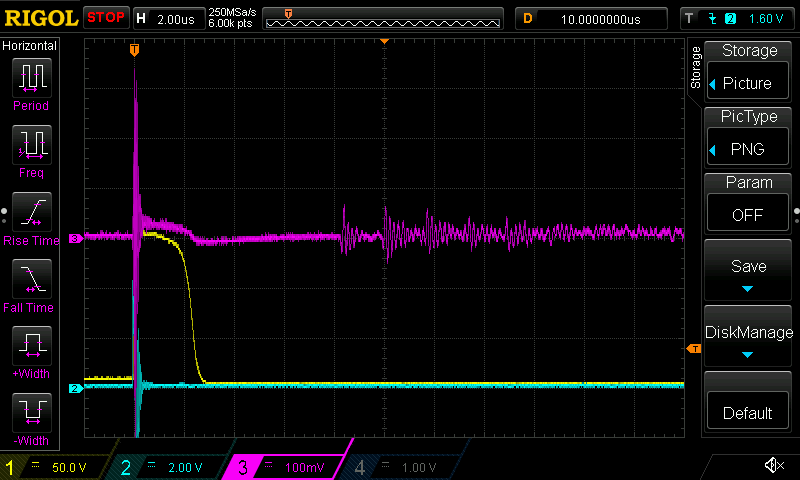Click the Default button
The width and height of the screenshot is (800, 480).
(x=748, y=412)
